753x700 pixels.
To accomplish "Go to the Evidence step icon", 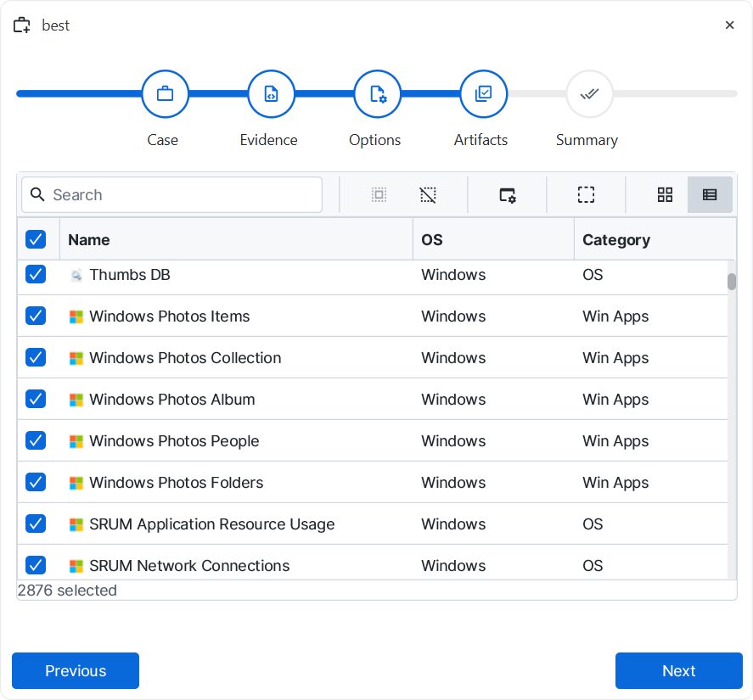I will pyautogui.click(x=271, y=94).
